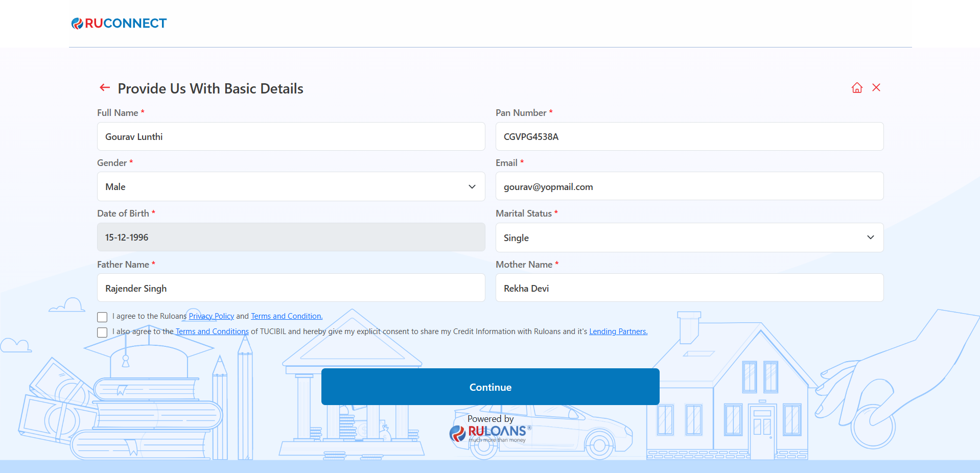
Task: Focus the Pan Number input field
Action: (689, 137)
